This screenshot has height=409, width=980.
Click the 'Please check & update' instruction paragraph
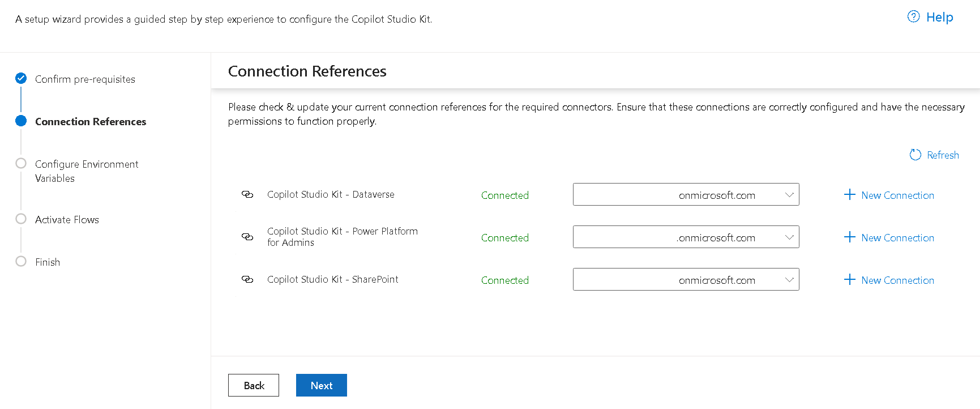pos(596,114)
